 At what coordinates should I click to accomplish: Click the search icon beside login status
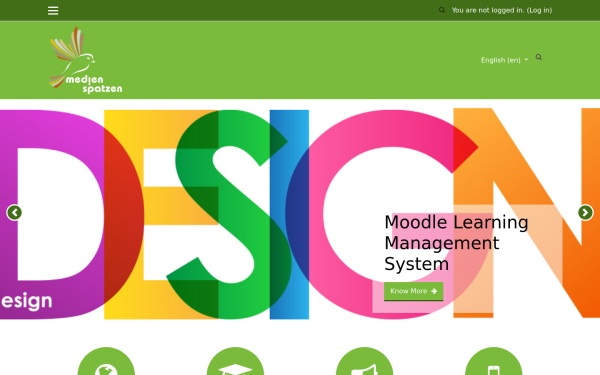click(442, 10)
